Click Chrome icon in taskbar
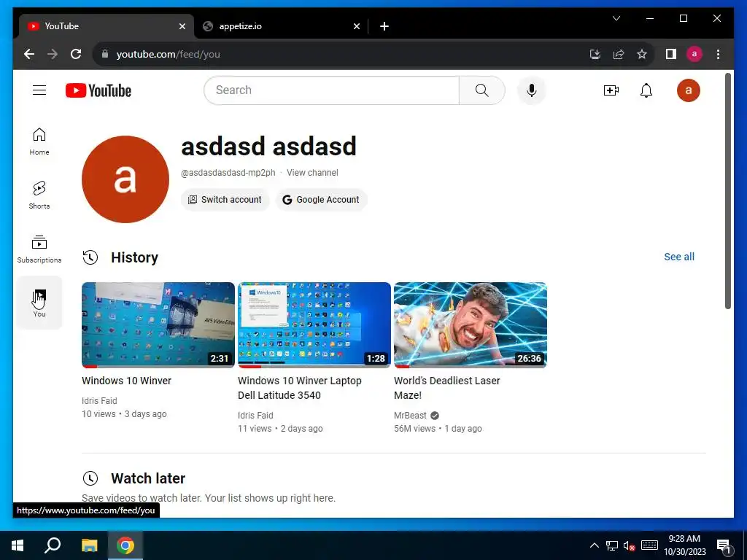 [x=125, y=545]
